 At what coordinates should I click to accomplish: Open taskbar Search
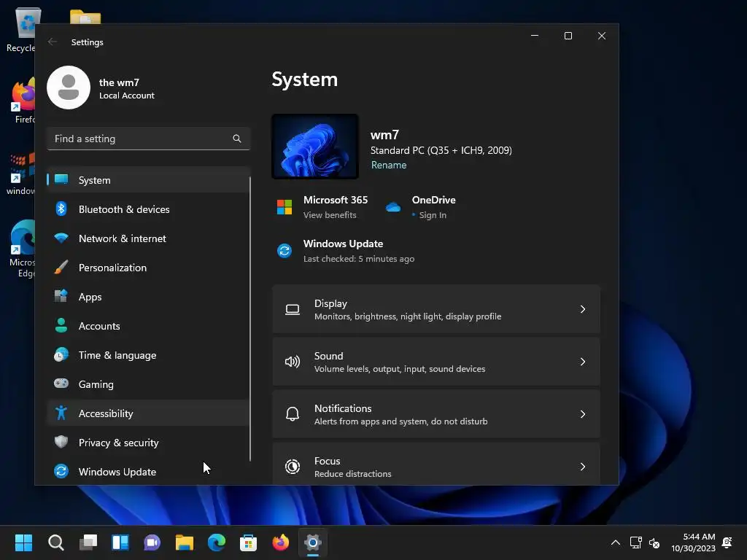pyautogui.click(x=55, y=542)
